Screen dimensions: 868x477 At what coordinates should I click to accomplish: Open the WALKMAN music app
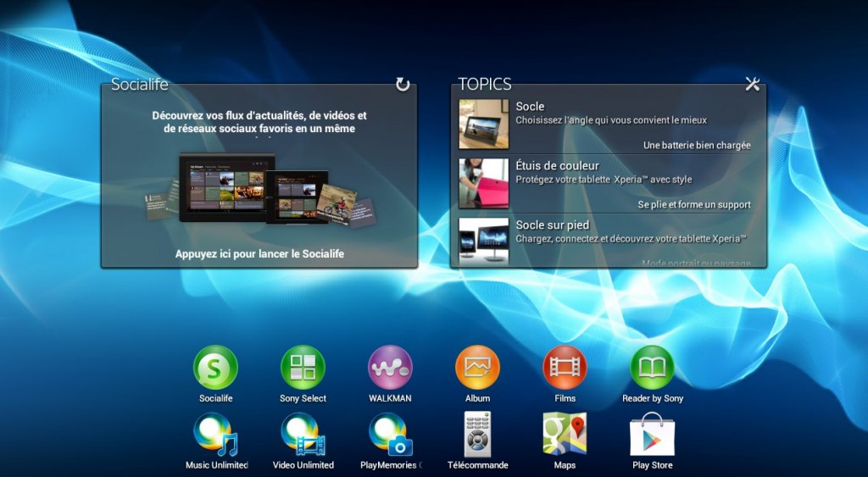[390, 368]
